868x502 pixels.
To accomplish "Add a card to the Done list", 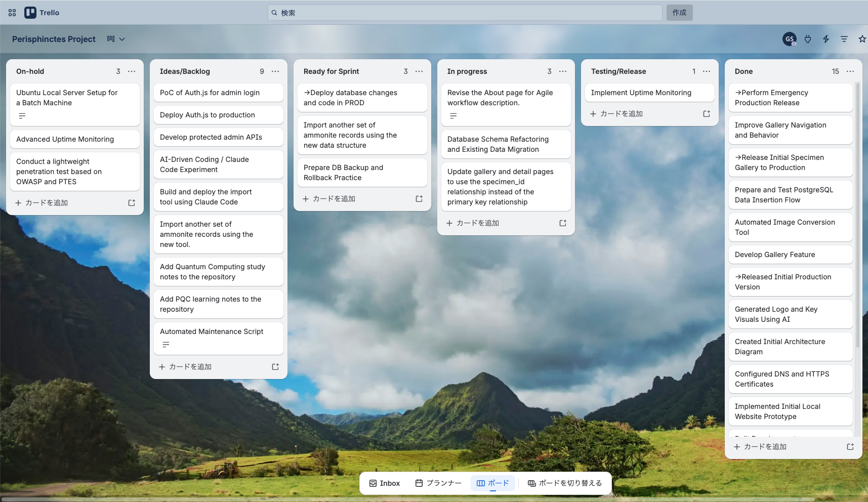I will point(786,447).
